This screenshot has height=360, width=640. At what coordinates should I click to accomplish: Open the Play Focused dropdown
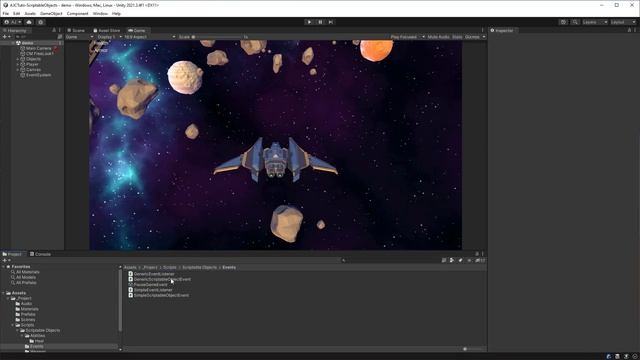click(x=407, y=37)
